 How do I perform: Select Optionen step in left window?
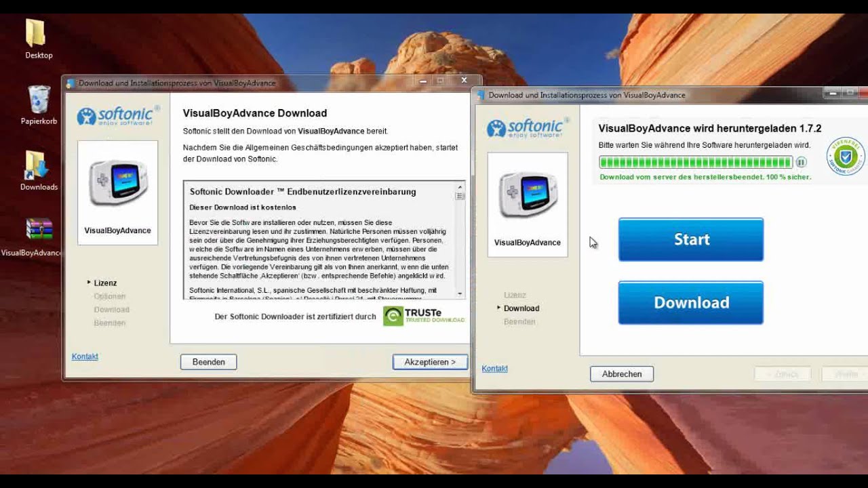(109, 296)
